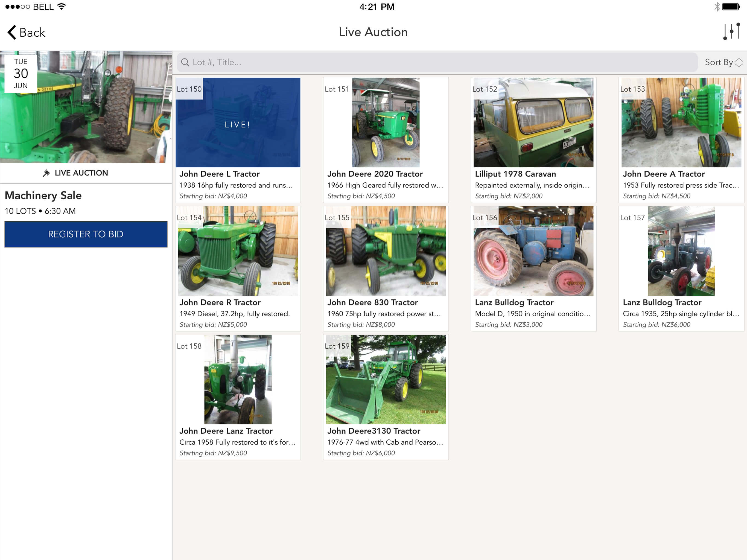Click the Lot 159 label badge
This screenshot has height=560, width=747.
tap(337, 346)
